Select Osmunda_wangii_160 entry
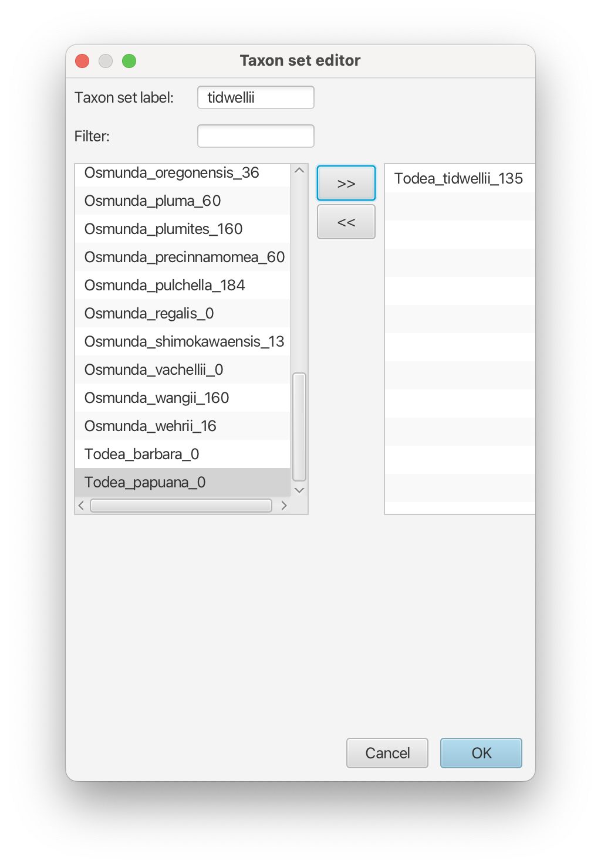This screenshot has width=601, height=868. pos(183,398)
